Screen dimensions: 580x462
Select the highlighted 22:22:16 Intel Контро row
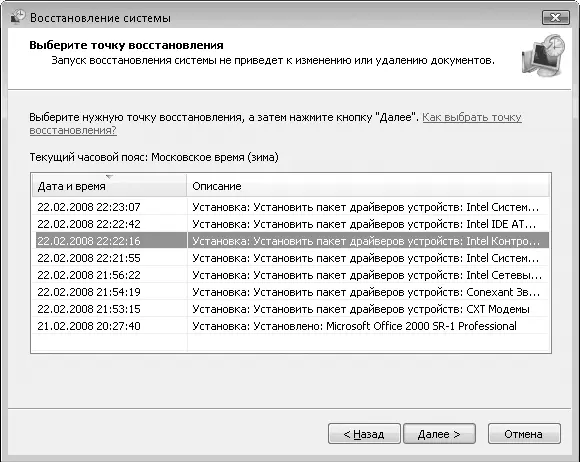point(290,241)
